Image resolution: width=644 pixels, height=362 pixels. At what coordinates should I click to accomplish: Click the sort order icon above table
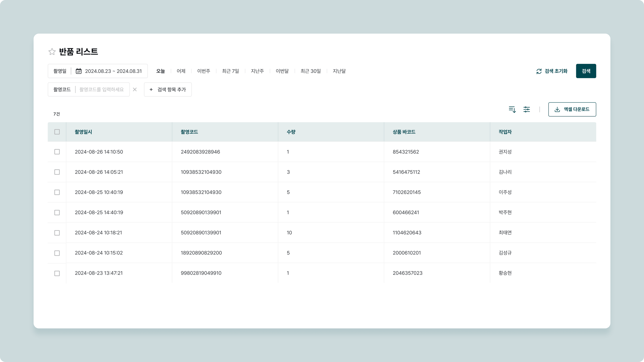512,109
